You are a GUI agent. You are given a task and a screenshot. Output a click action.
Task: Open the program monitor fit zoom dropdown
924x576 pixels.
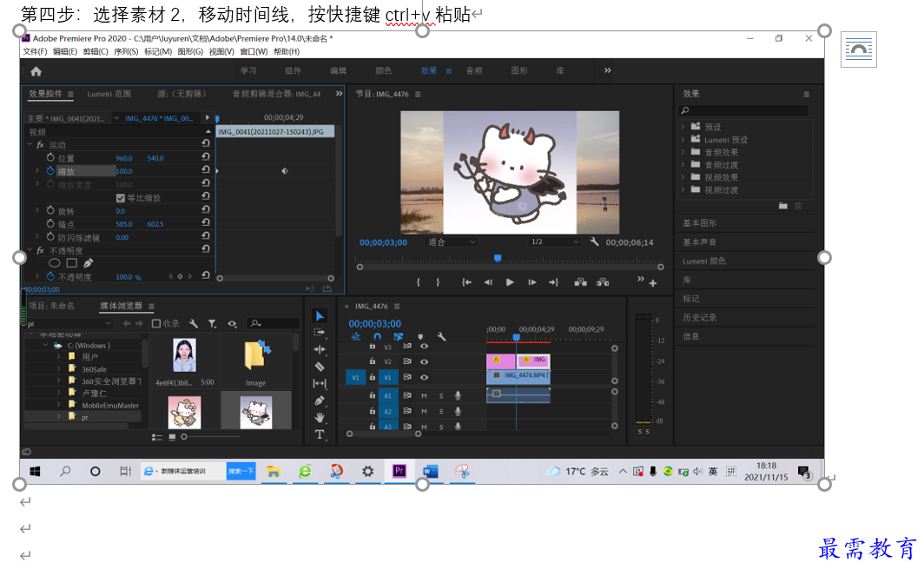coord(452,242)
